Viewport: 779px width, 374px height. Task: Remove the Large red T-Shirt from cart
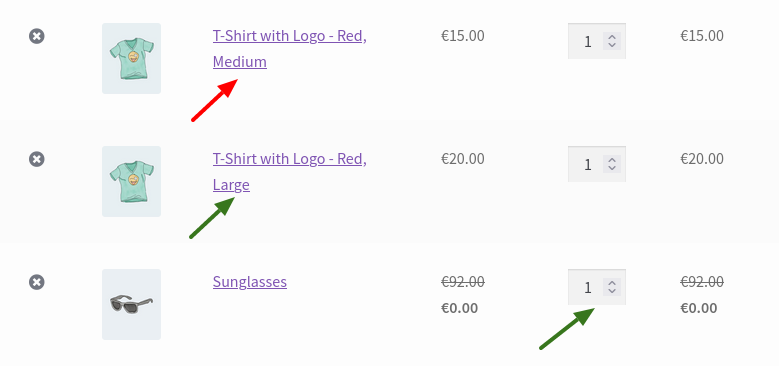click(x=37, y=159)
